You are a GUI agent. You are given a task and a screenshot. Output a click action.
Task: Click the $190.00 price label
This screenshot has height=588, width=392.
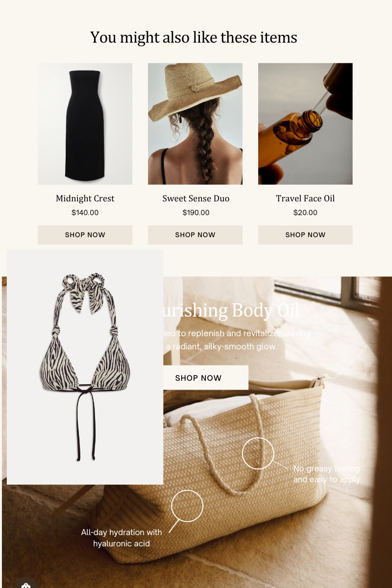tap(196, 213)
